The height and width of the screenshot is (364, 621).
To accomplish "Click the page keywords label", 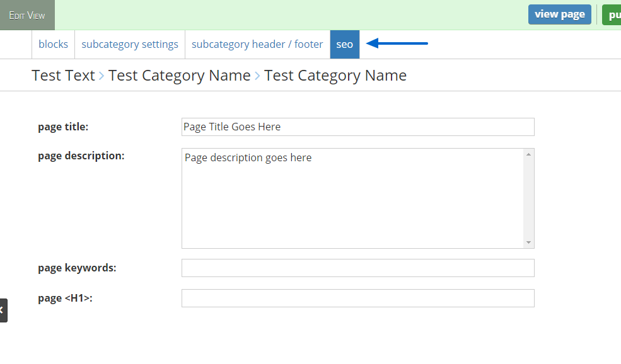I will pyautogui.click(x=77, y=268).
